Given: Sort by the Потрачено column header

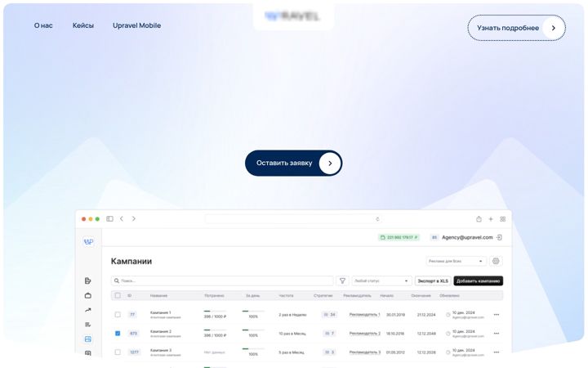Looking at the screenshot, I should (x=214, y=295).
